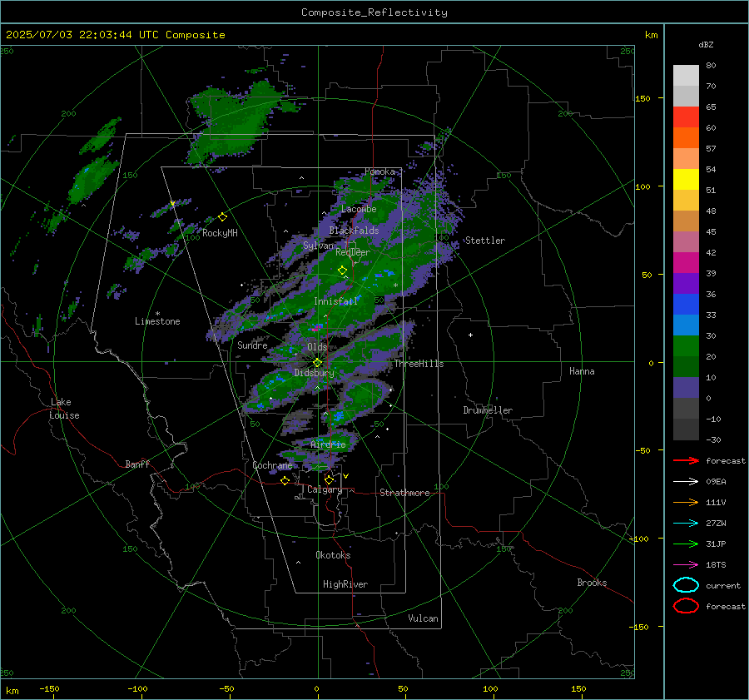The image size is (749, 700).
Task: Click the yellow diamond marker above Calgary
Action: [x=329, y=479]
